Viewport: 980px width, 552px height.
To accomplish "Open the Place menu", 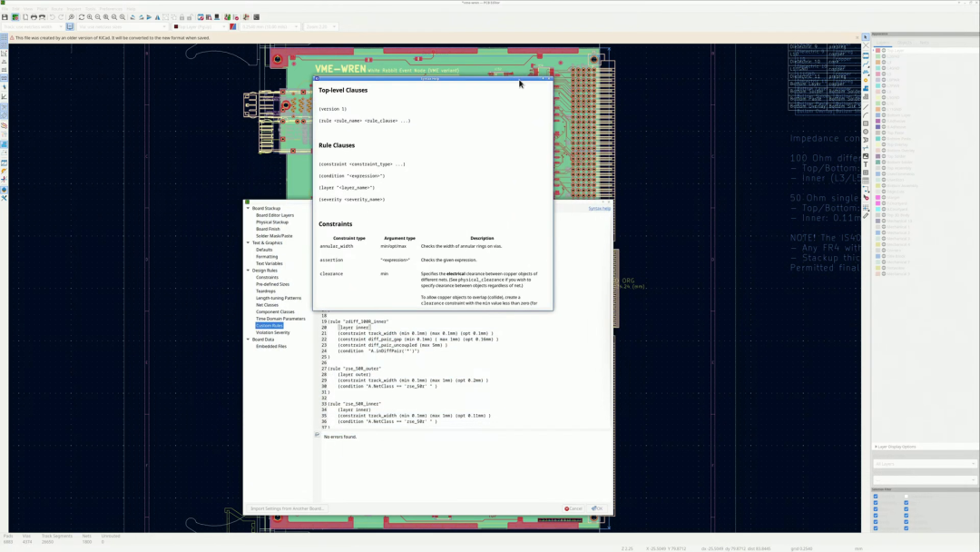I will click(x=42, y=9).
